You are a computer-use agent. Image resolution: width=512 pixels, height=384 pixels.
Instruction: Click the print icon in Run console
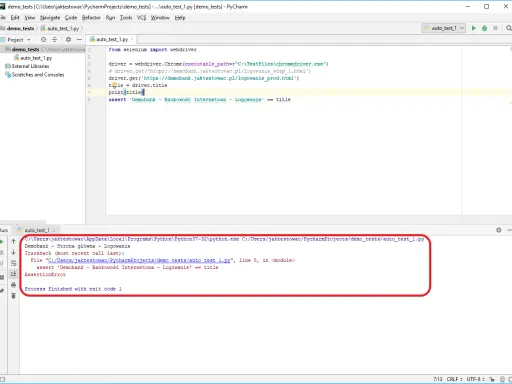[x=13, y=285]
